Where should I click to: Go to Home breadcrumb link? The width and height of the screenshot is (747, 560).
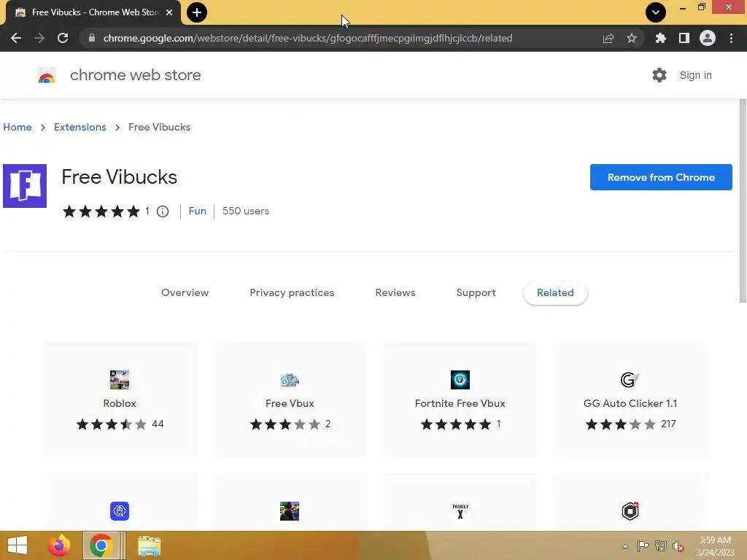tap(18, 127)
